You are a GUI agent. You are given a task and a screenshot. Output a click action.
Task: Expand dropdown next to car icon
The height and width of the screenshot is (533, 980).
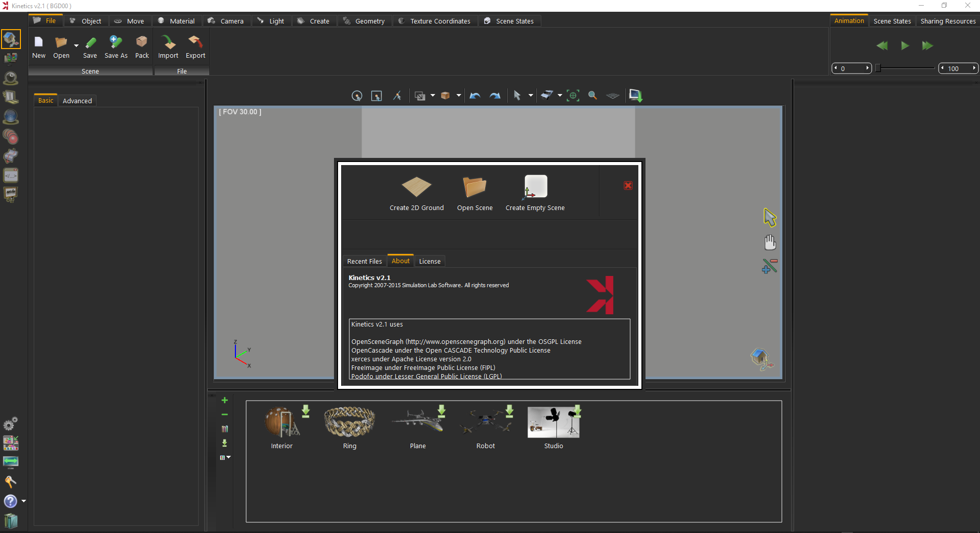click(x=560, y=96)
